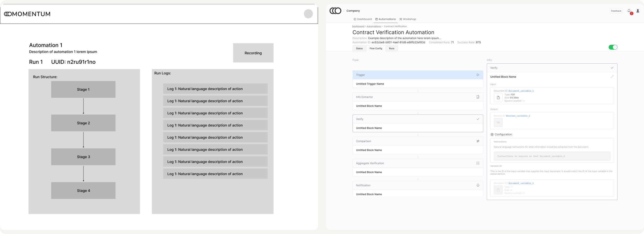Select the Comparison block header
Viewport: 644px width, 234px height.
418,141
